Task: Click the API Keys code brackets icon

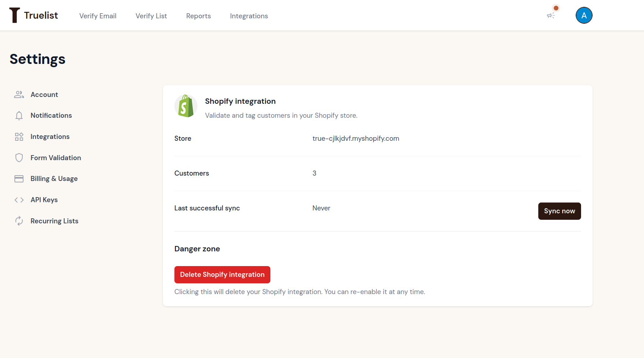Action: point(19,200)
